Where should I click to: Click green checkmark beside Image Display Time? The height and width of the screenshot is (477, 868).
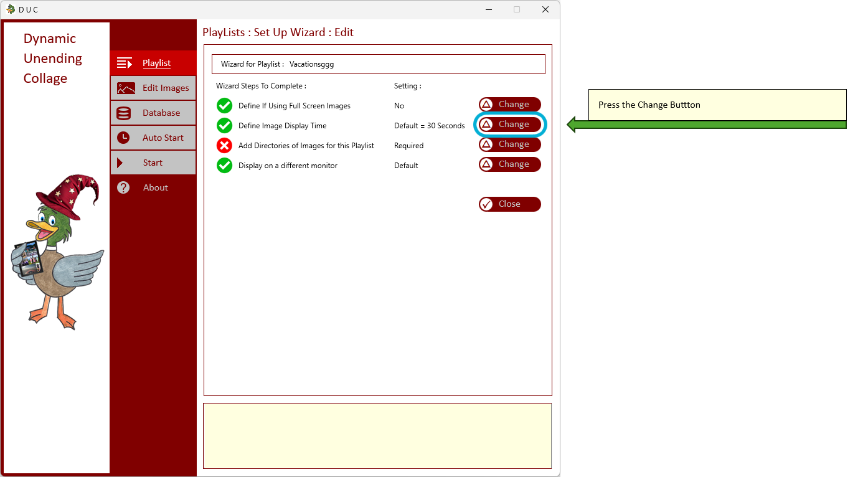point(224,125)
